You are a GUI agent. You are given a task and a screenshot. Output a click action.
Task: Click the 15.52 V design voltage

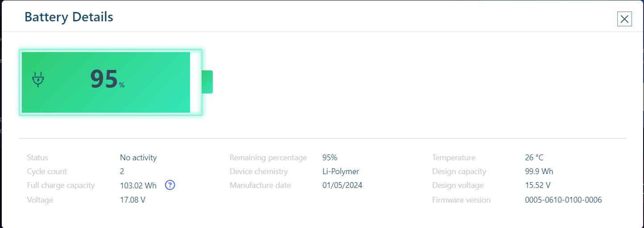pyautogui.click(x=538, y=185)
